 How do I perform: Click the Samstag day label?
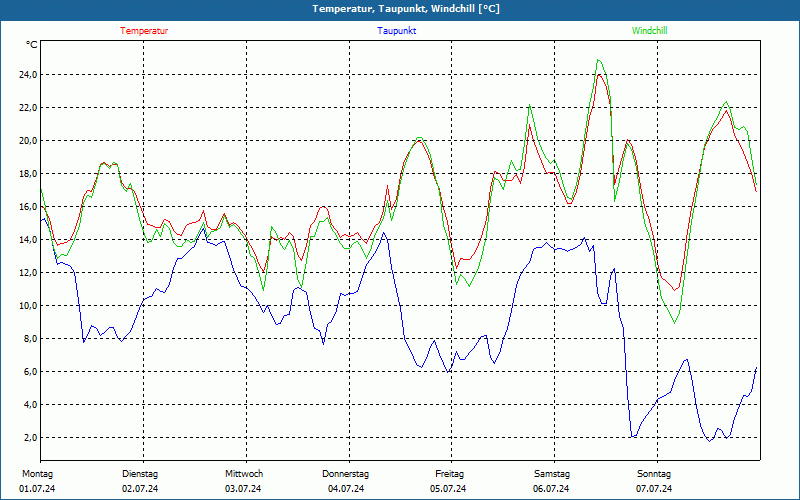(552, 474)
